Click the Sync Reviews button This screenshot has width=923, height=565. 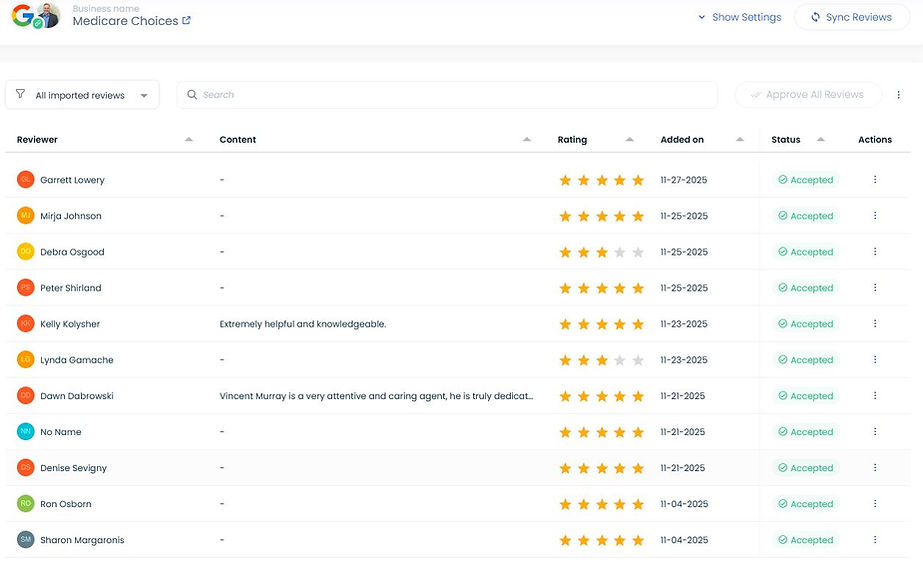852,17
